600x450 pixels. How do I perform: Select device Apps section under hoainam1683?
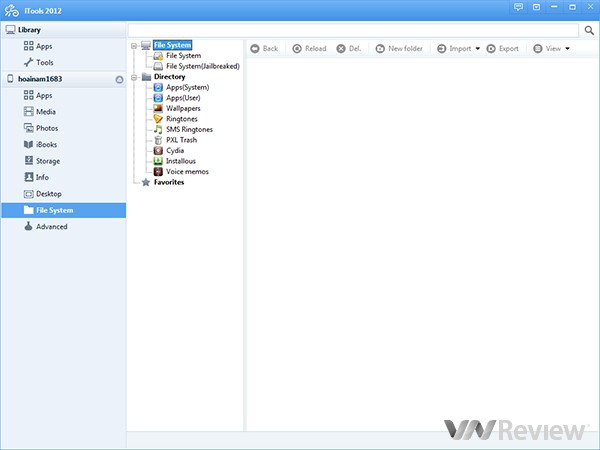click(38, 95)
